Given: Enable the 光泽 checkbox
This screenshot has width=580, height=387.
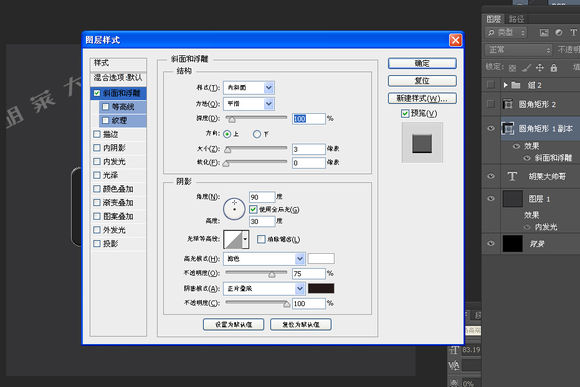Looking at the screenshot, I should coord(97,175).
